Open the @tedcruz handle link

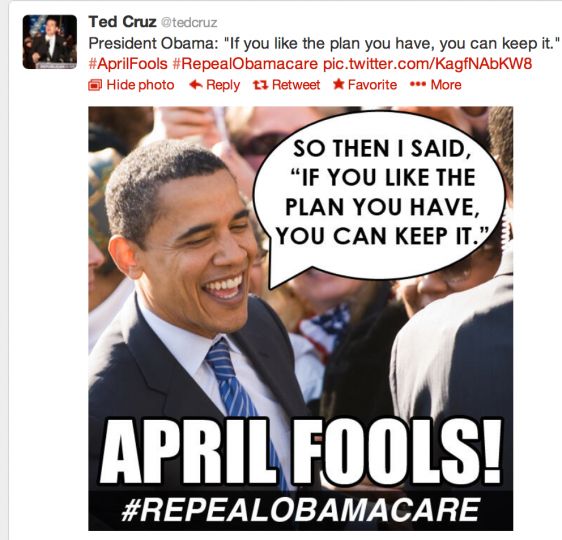click(189, 23)
